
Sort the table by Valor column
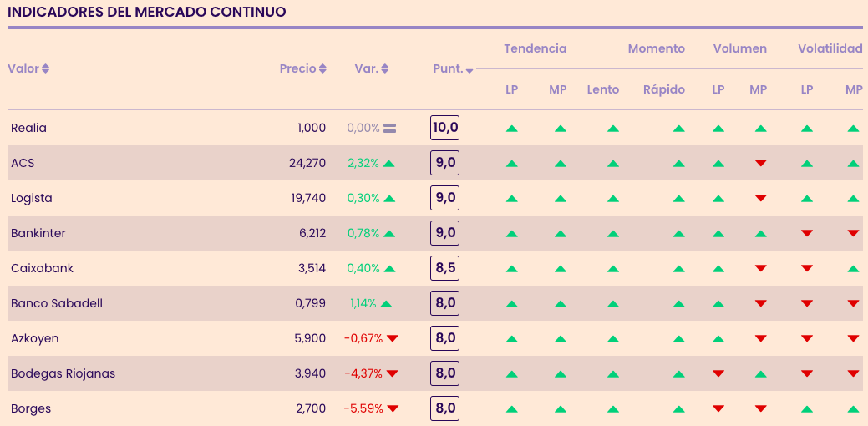coord(28,68)
